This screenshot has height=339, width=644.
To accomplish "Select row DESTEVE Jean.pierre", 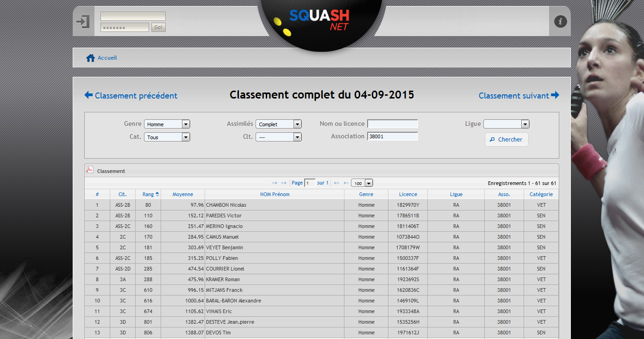I will click(322, 322).
